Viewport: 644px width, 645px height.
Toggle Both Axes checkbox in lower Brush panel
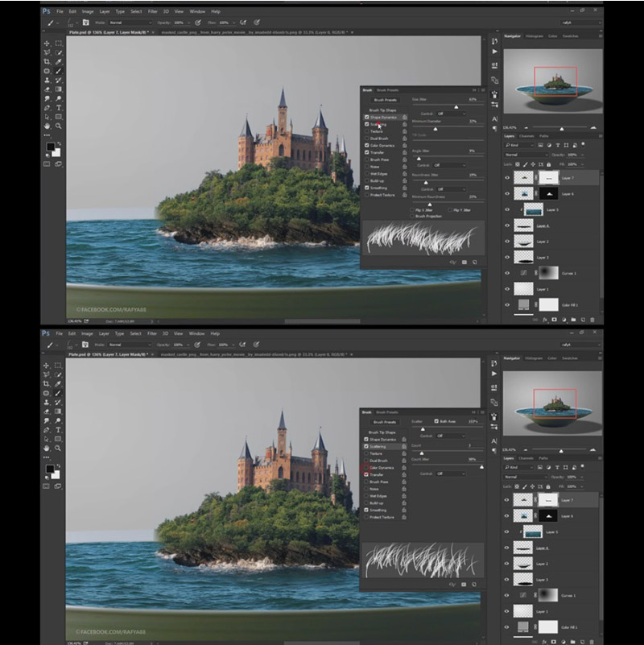pyautogui.click(x=436, y=421)
